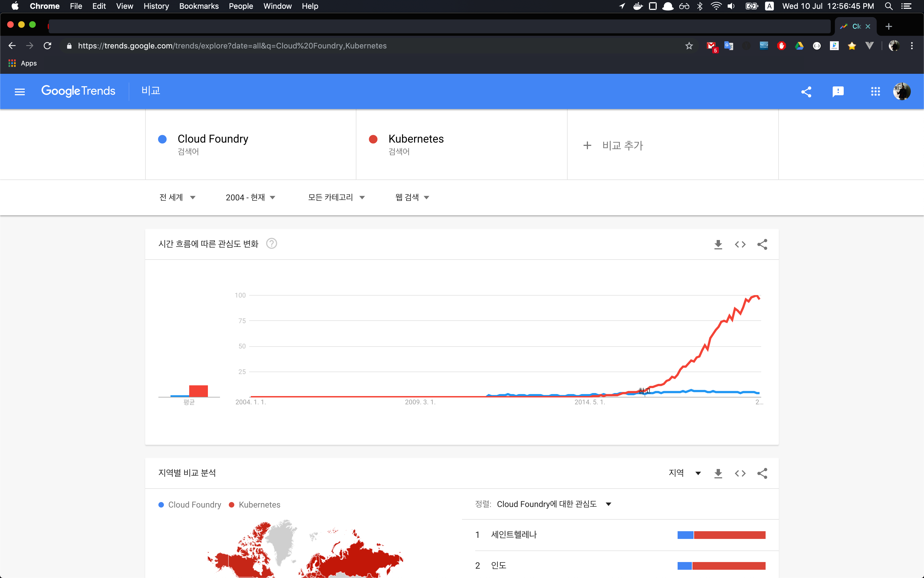Viewport: 924px width, 578px height.
Task: Open macOS Spotlight search
Action: tap(889, 6)
